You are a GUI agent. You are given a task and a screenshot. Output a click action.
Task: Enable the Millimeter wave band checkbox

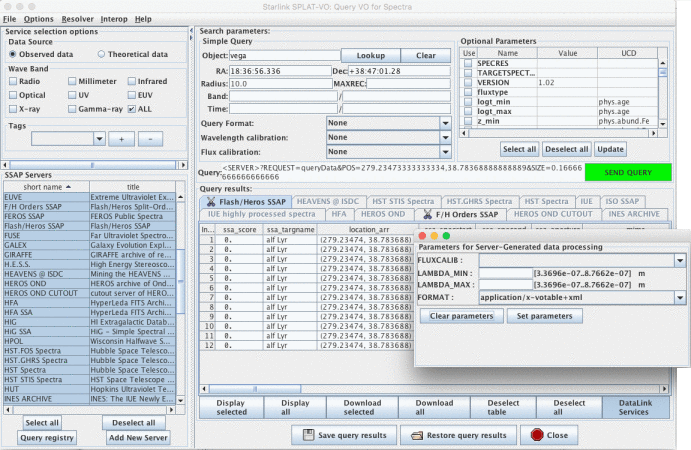point(72,81)
